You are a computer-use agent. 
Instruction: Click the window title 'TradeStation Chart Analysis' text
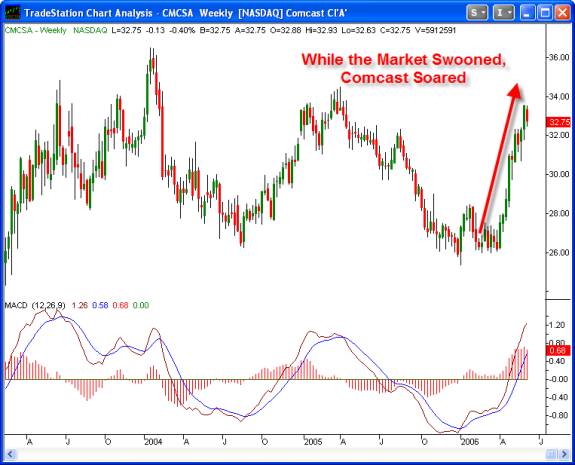pyautogui.click(x=88, y=13)
